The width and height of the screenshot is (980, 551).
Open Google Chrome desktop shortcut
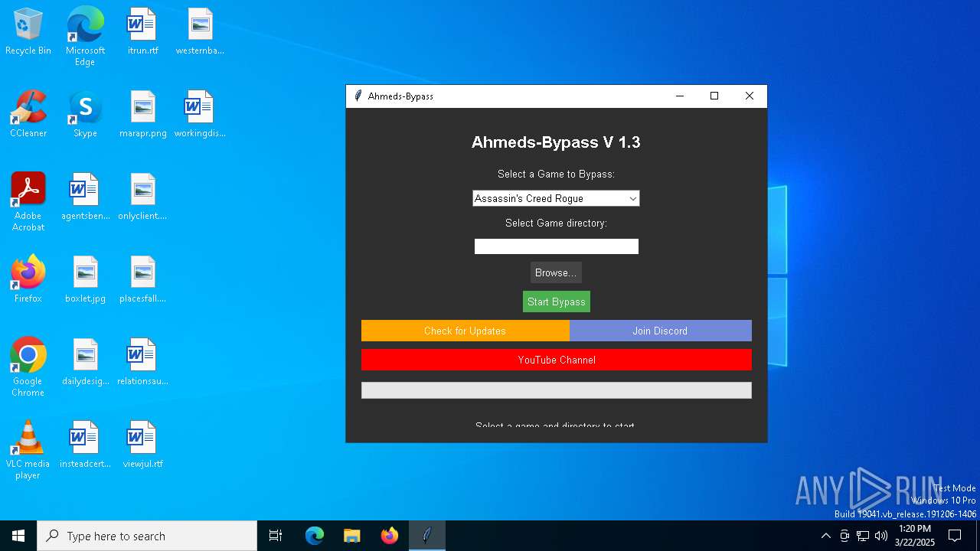point(28,367)
